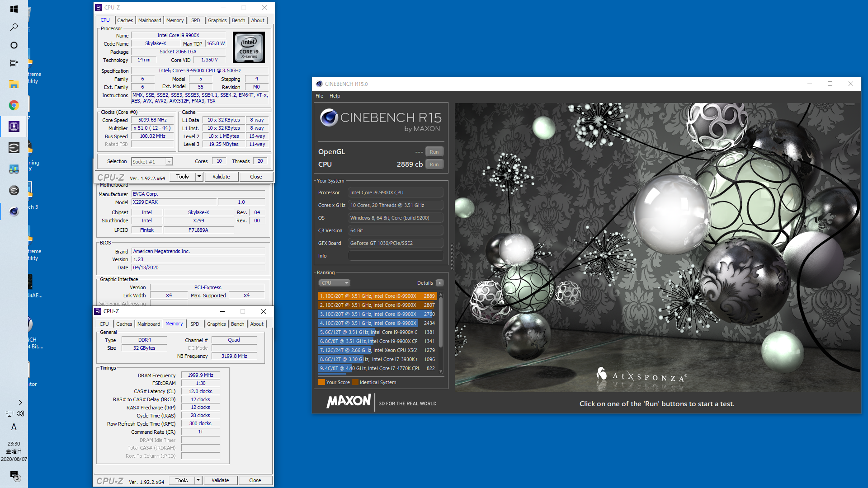
Task: Switch to Caches tab in top CPU-Z window
Action: coord(125,20)
